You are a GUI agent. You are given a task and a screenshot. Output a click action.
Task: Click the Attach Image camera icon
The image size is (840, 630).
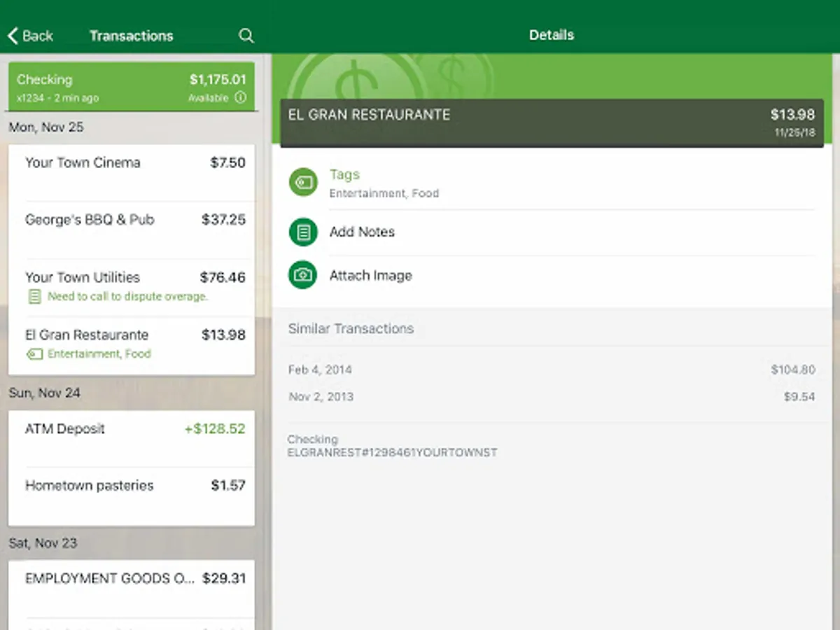point(303,275)
